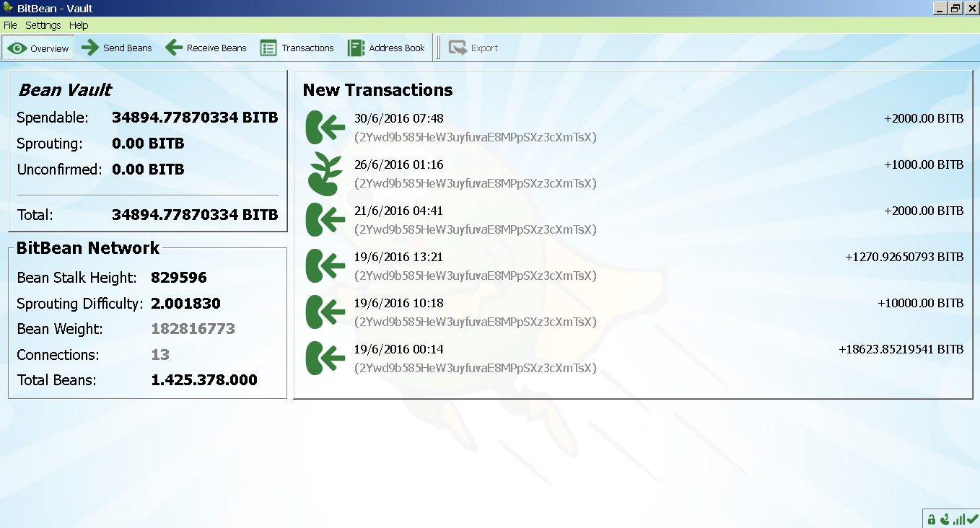This screenshot has height=528, width=980.
Task: Click the sprout icon for 26/6/2016 01:16 transaction
Action: click(x=324, y=174)
